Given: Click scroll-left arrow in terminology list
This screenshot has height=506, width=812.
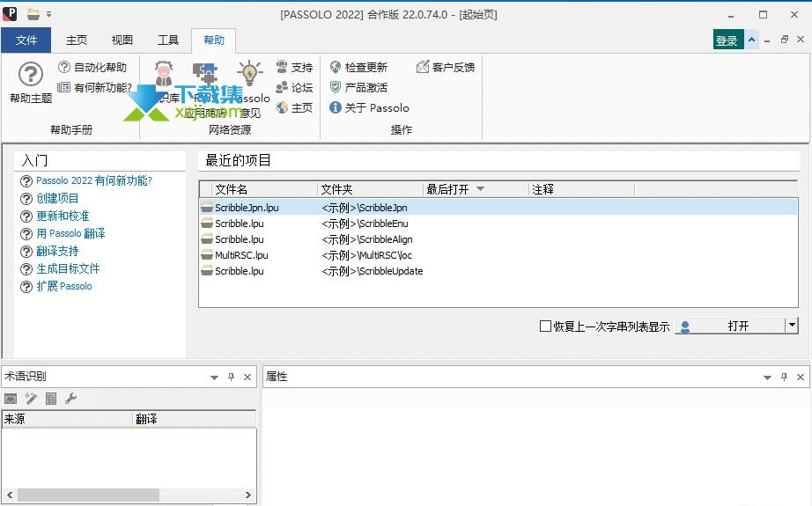Looking at the screenshot, I should click(10, 495).
